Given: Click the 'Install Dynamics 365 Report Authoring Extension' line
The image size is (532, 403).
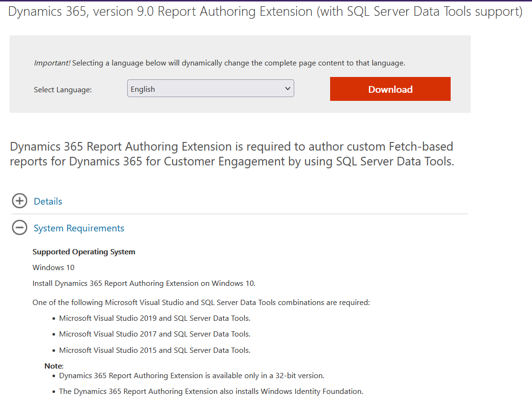Looking at the screenshot, I should [144, 283].
